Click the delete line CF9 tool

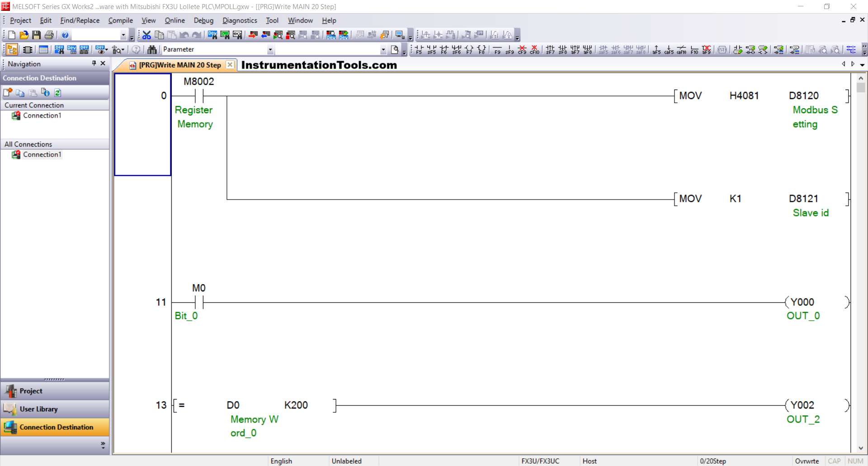click(x=522, y=49)
